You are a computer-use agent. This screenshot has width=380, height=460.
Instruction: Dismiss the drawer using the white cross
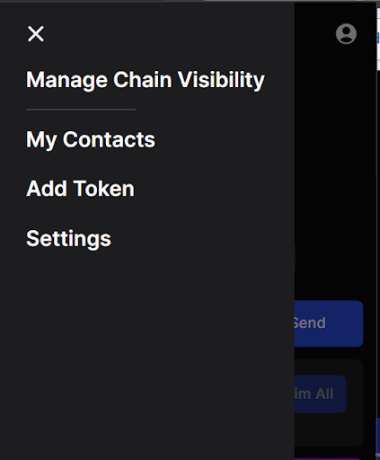[36, 34]
